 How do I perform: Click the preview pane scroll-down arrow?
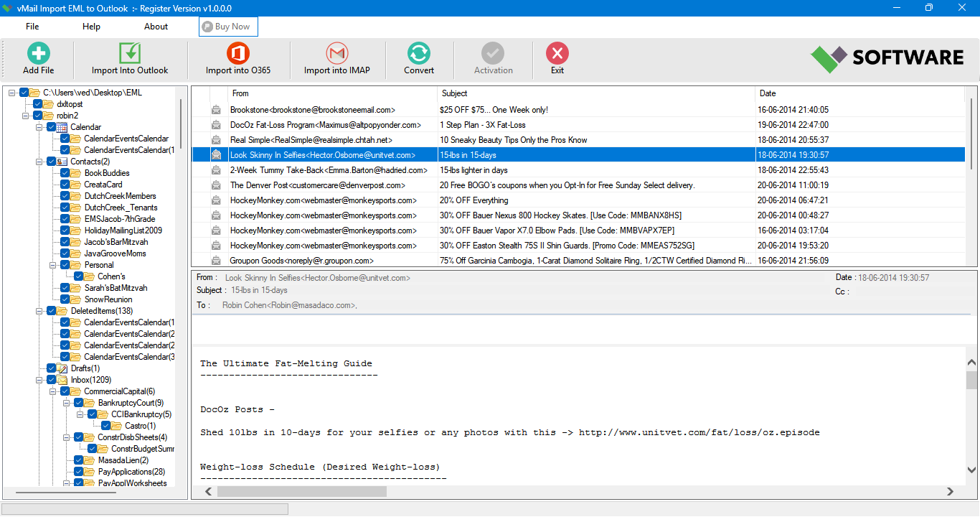971,470
